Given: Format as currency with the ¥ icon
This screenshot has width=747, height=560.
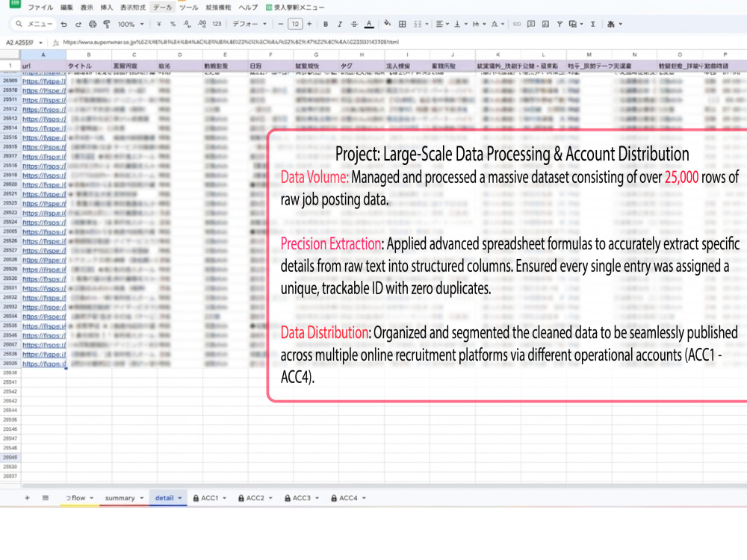Looking at the screenshot, I should coord(158,24).
